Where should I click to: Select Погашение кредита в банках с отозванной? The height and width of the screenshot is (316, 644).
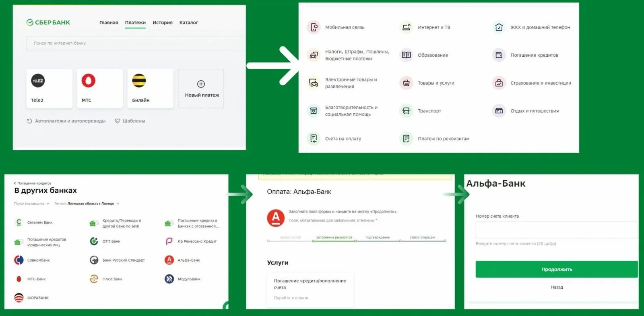[192, 223]
